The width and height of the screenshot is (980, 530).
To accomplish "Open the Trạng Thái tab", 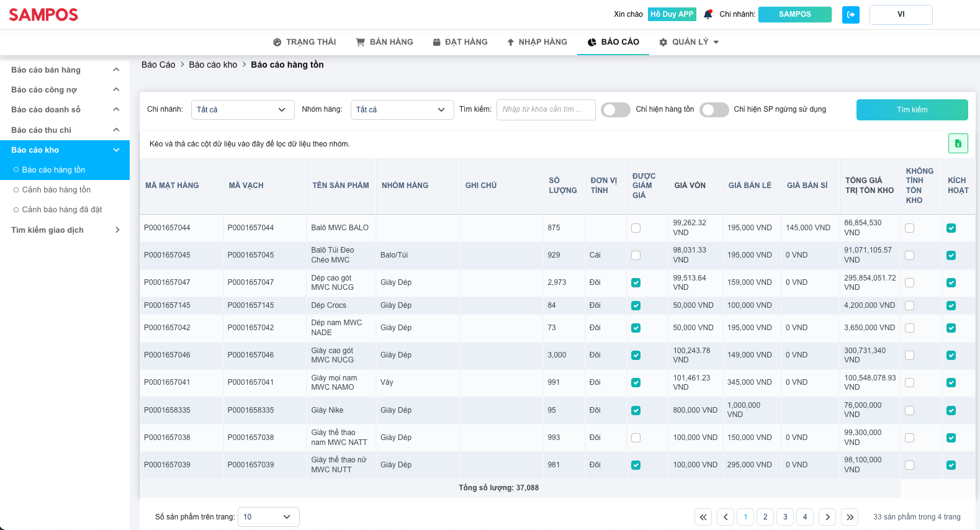I will click(305, 42).
